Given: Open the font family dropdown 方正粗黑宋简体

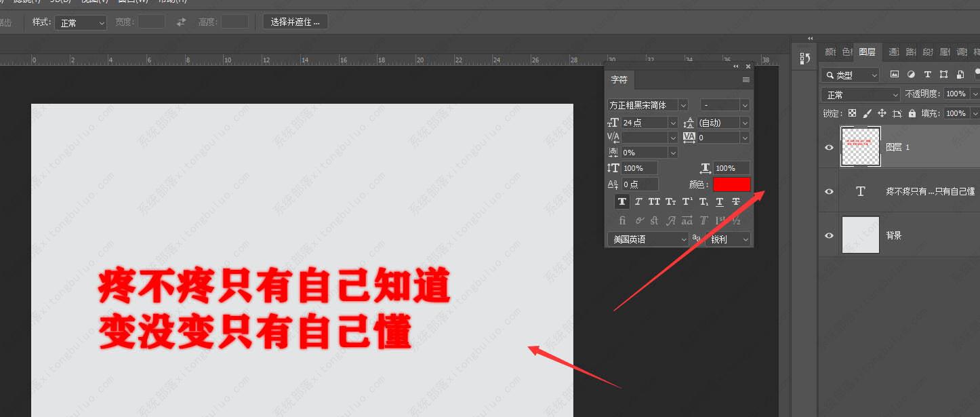Looking at the screenshot, I should coord(648,105).
